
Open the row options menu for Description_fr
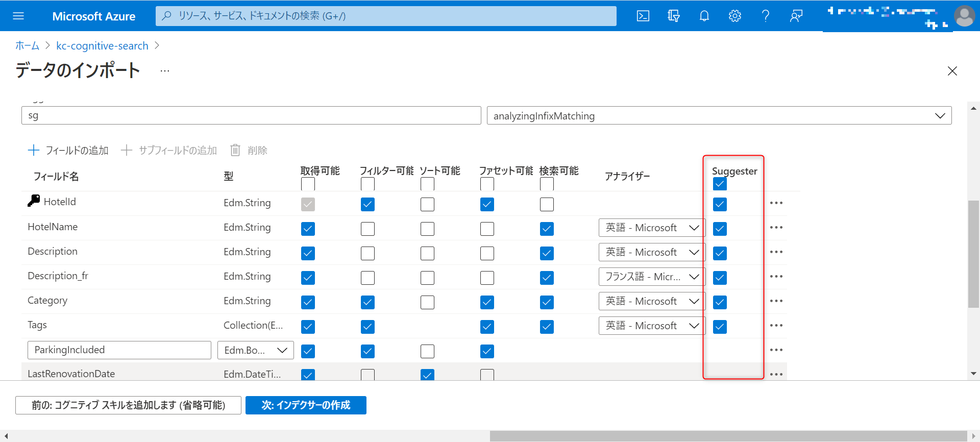(x=776, y=277)
